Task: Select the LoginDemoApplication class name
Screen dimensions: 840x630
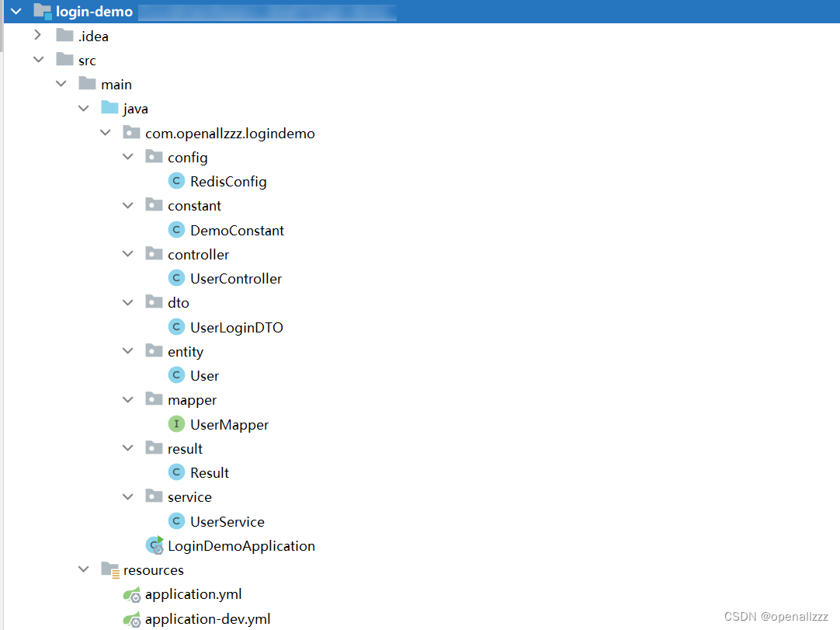Action: 241,546
